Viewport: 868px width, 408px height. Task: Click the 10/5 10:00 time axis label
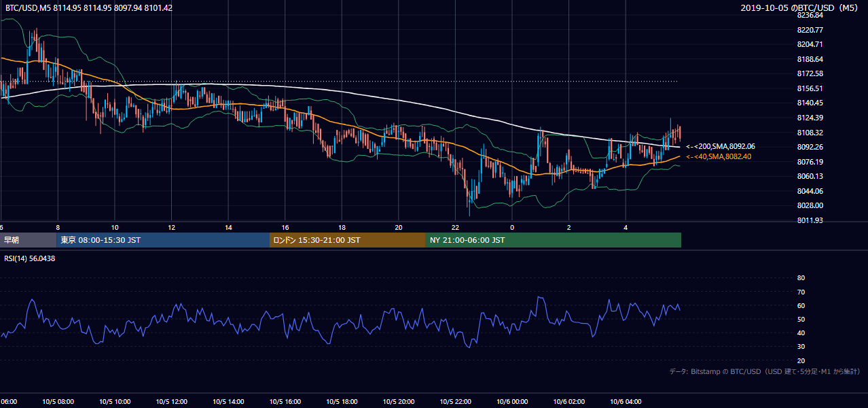115,402
